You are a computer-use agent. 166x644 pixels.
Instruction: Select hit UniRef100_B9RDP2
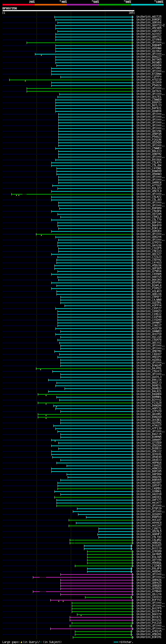pos(149,19)
